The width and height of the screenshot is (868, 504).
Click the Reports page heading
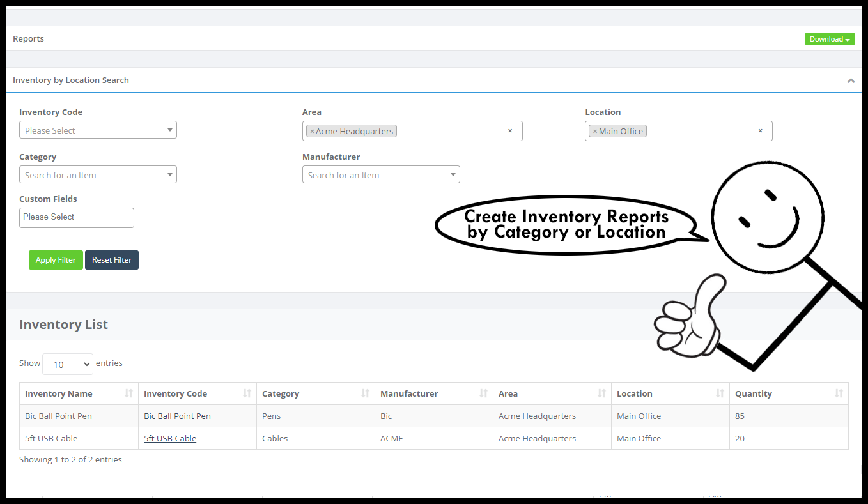[x=28, y=39]
